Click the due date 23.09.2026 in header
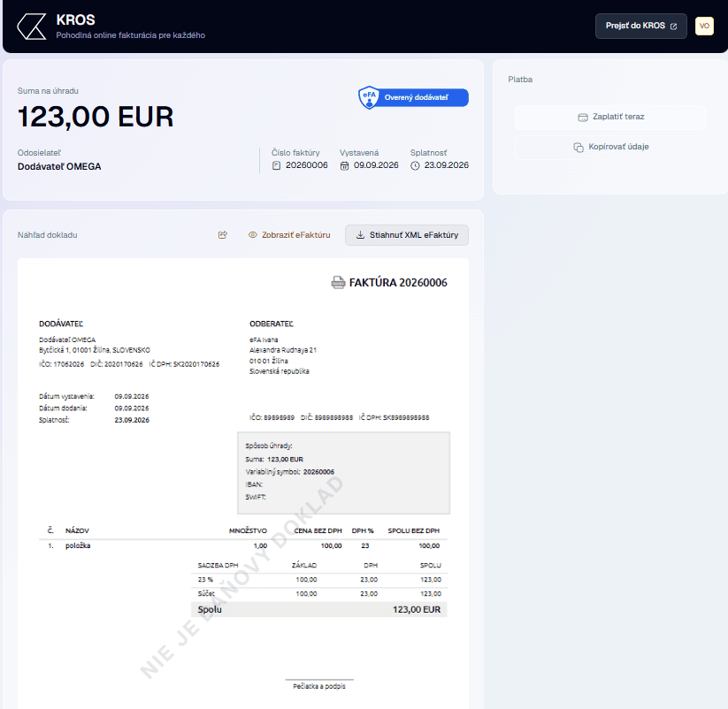Screen dimensions: 728x709 [447, 165]
